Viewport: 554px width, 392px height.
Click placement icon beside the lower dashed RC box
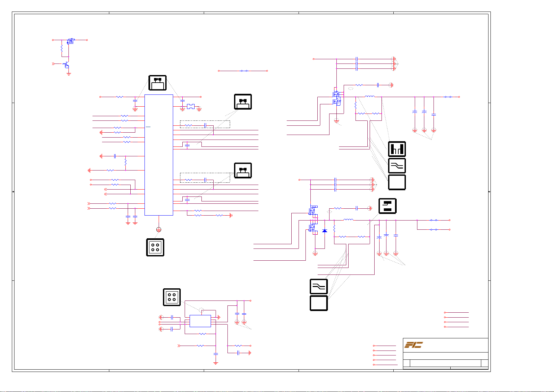click(243, 170)
